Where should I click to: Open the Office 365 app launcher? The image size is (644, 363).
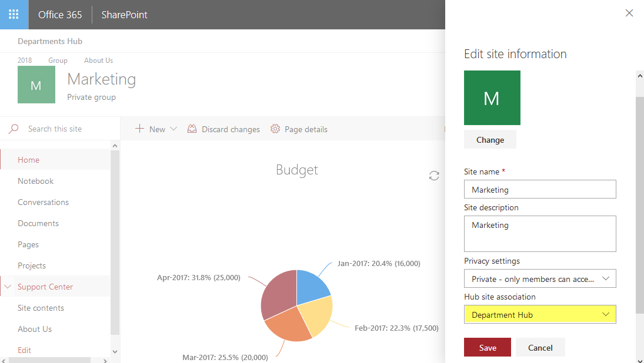tap(13, 15)
